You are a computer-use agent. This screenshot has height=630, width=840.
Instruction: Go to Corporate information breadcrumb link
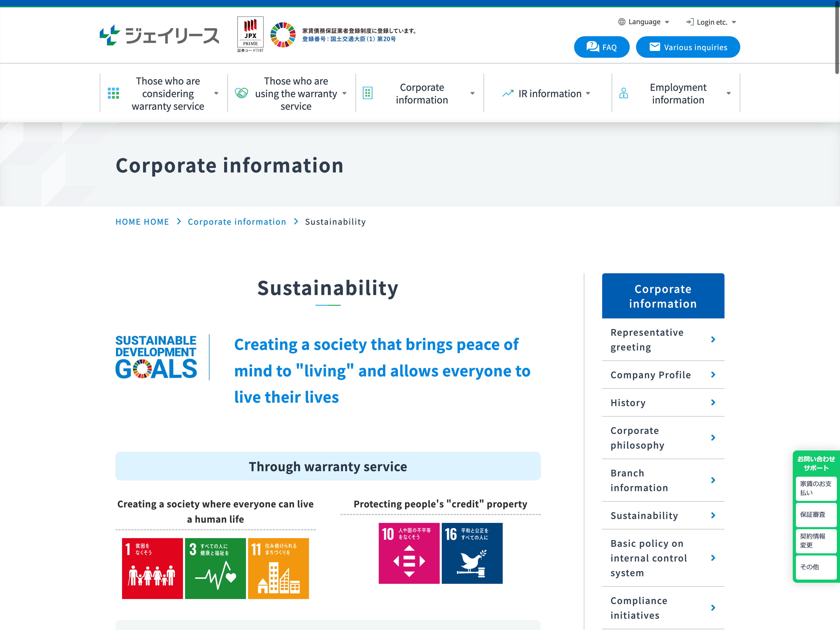pyautogui.click(x=237, y=222)
